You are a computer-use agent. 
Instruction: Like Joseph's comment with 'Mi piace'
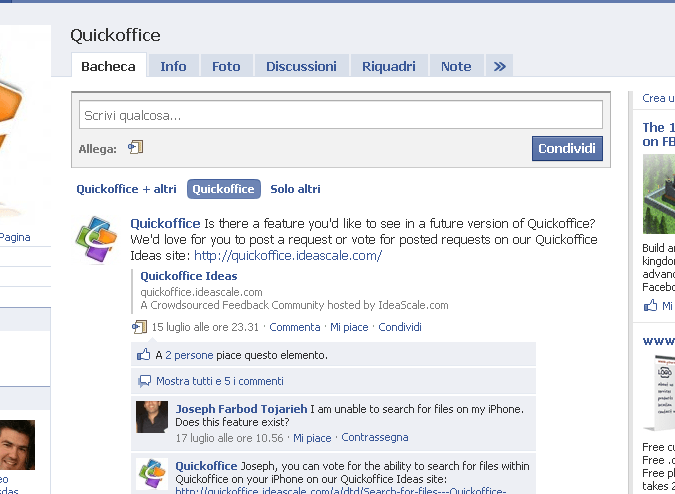point(312,438)
